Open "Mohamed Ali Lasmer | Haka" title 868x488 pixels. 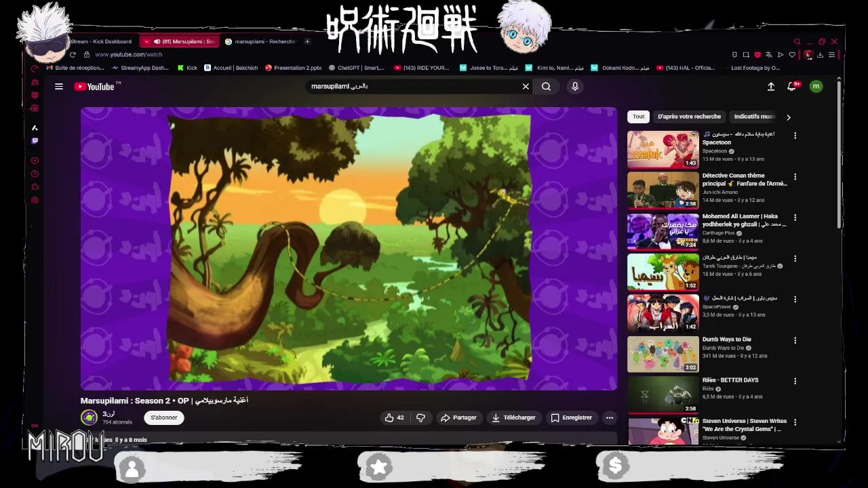tap(744, 220)
